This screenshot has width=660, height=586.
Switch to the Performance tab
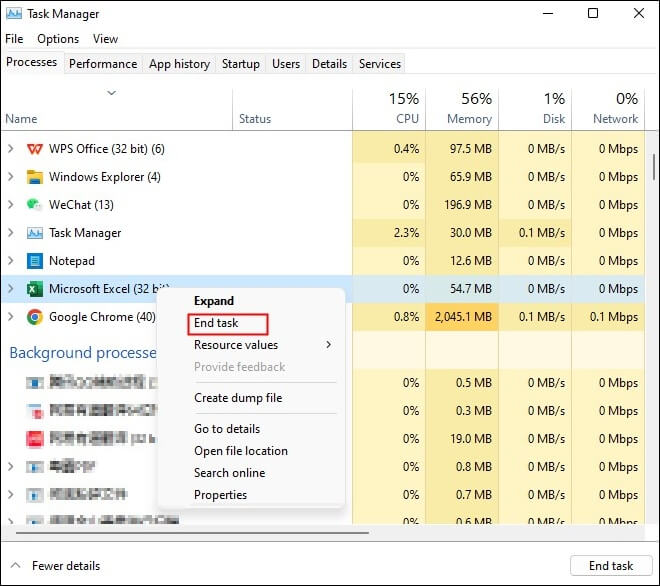pos(103,64)
